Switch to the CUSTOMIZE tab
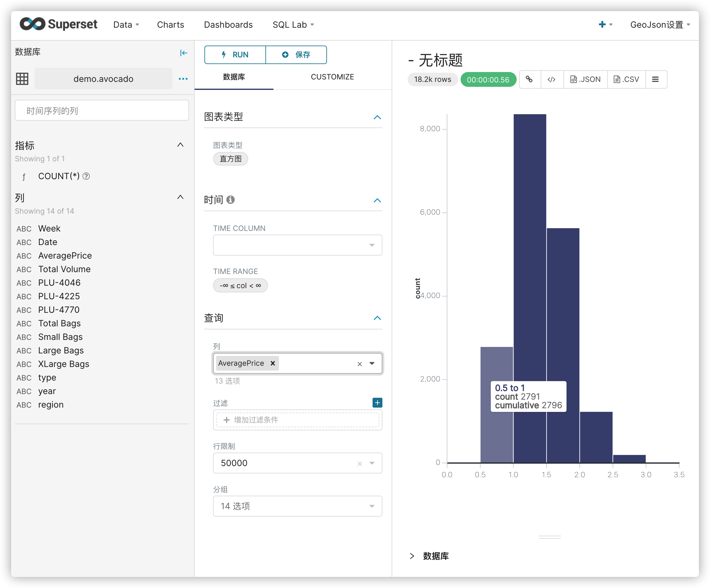The width and height of the screenshot is (710, 588). pos(332,77)
